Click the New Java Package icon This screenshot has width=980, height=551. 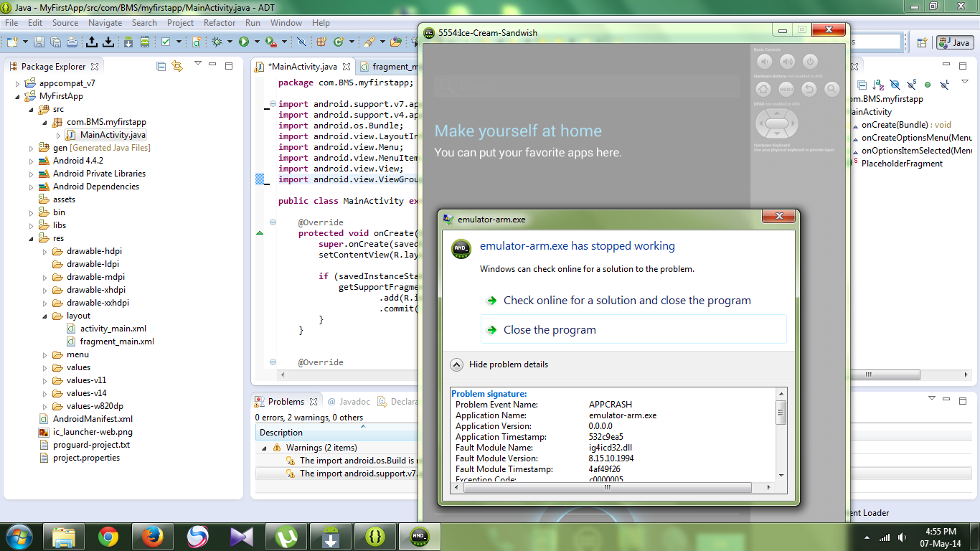(x=321, y=42)
